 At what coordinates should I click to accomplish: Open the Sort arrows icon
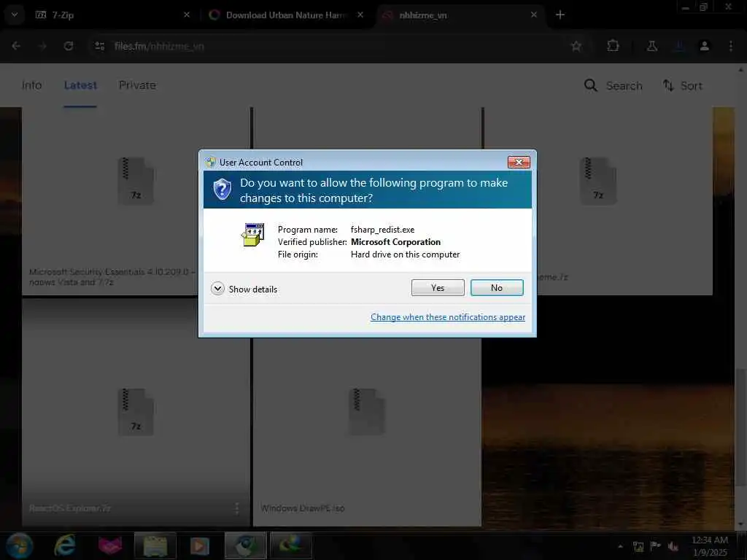668,86
